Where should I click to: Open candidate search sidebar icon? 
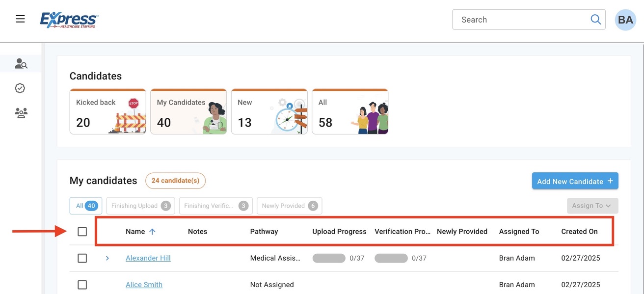tap(21, 63)
